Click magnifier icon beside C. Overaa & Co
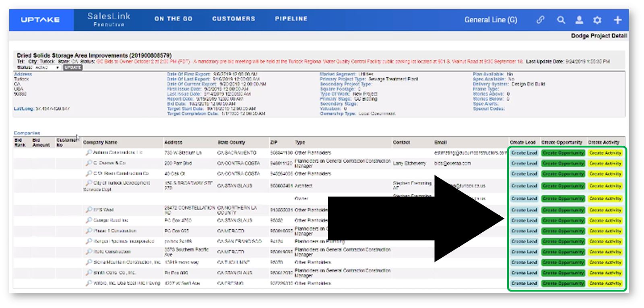The height and width of the screenshot is (308, 644). pyautogui.click(x=89, y=163)
